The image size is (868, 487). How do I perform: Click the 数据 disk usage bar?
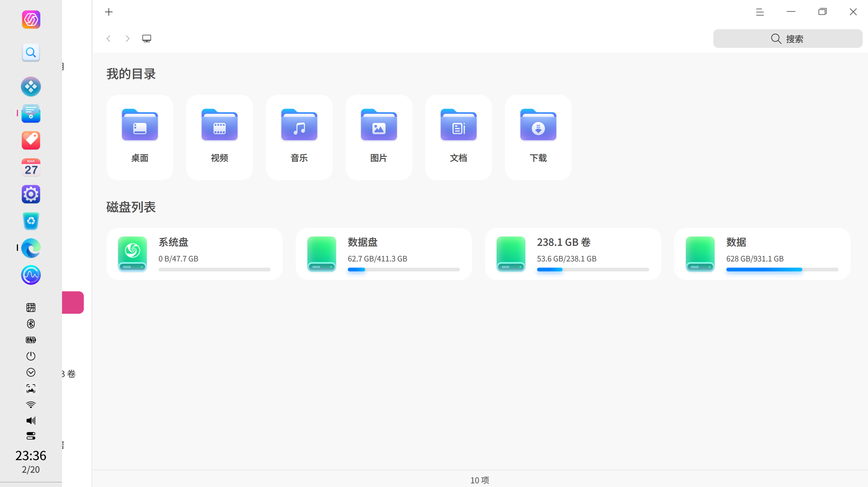coord(782,270)
